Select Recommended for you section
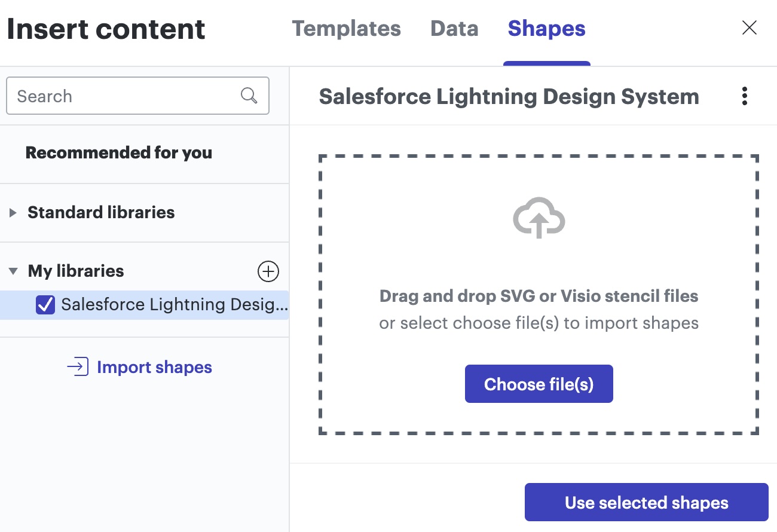777x532 pixels. pyautogui.click(x=118, y=153)
